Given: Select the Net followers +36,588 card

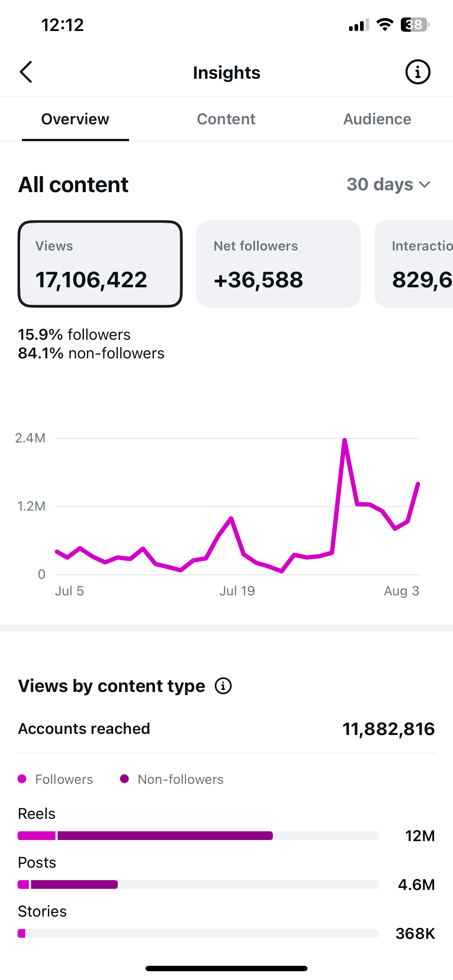Looking at the screenshot, I should pyautogui.click(x=278, y=264).
